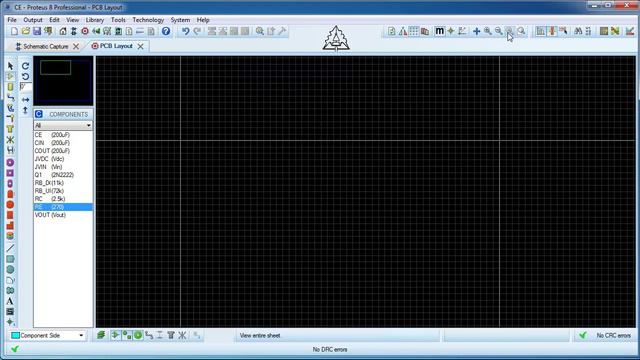
Task: Click the rotation angle input field
Action: [25, 87]
